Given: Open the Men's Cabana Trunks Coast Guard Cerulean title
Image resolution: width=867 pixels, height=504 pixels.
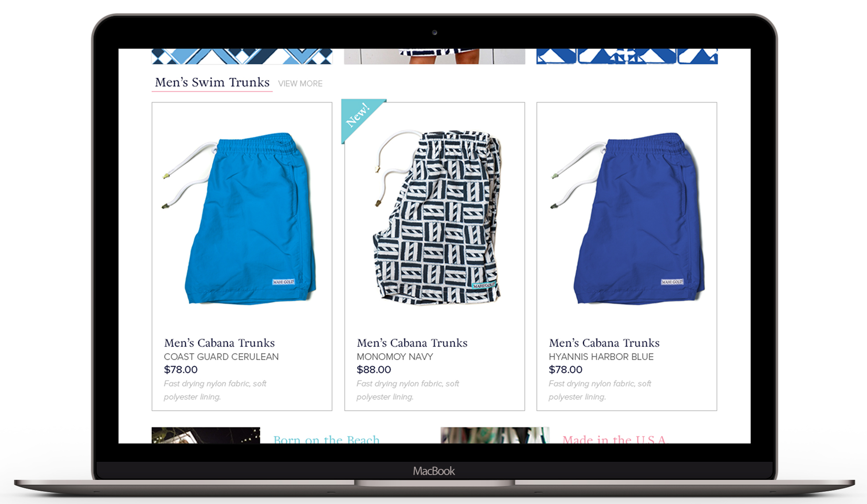Looking at the screenshot, I should pyautogui.click(x=219, y=343).
